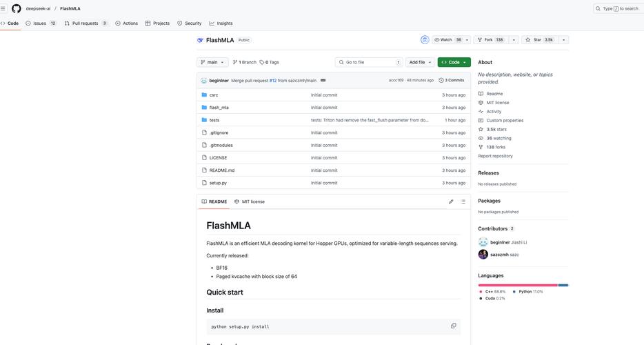Screen dimensions: 644x345
Task: Click the fork icon beside 138 forks
Action: pos(481,147)
